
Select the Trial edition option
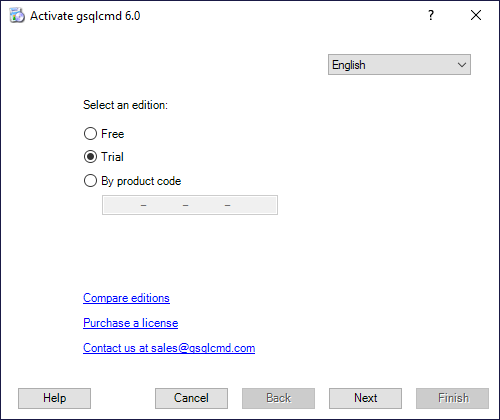click(90, 157)
